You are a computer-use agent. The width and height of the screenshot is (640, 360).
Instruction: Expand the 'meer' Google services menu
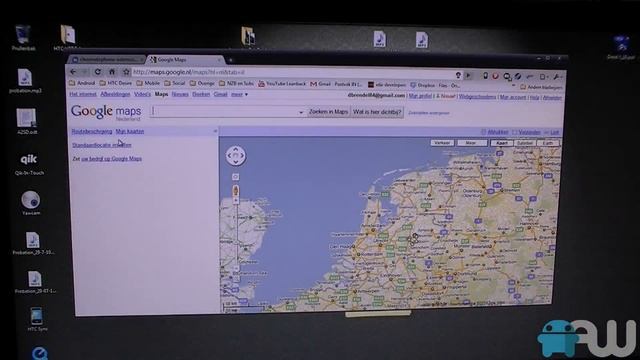click(x=239, y=94)
